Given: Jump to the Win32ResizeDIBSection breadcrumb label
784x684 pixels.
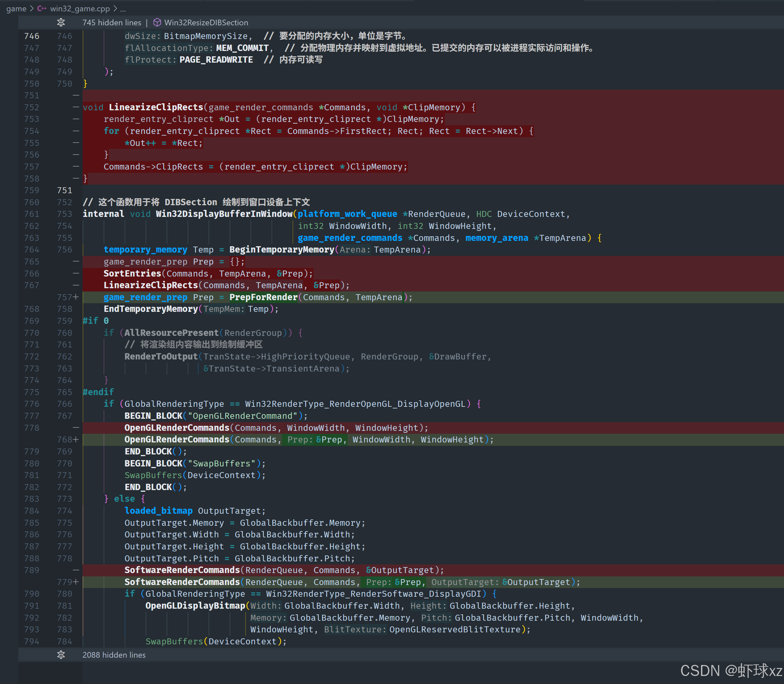Looking at the screenshot, I should 206,23.
